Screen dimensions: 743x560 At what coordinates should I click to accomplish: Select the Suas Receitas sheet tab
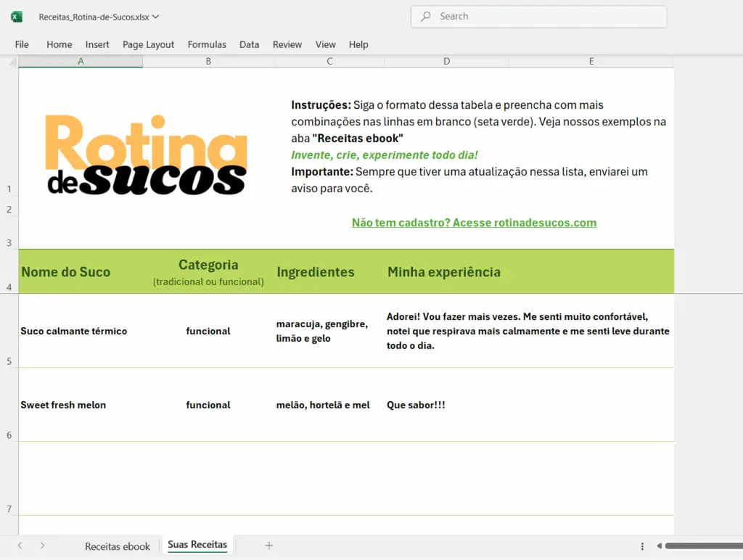[x=197, y=545]
